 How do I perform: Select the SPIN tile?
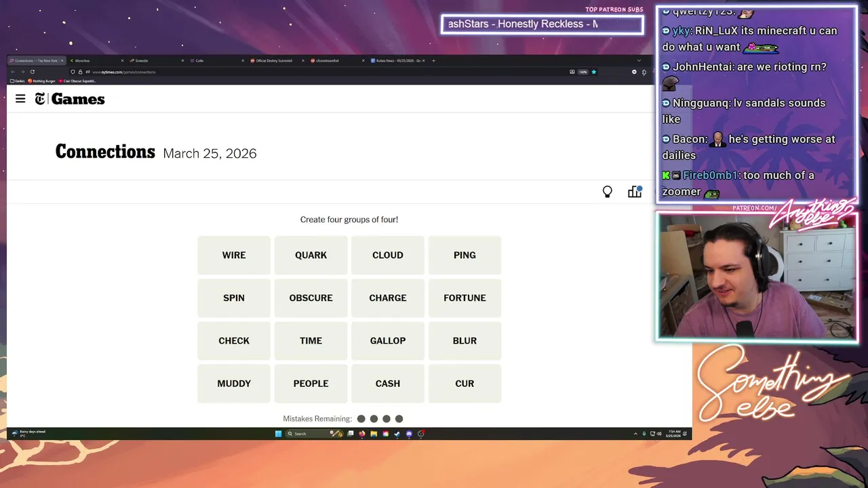[234, 298]
